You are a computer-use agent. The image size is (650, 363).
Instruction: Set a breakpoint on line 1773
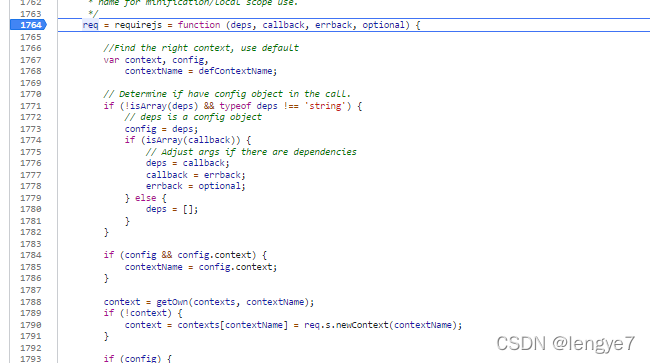pyautogui.click(x=31, y=129)
